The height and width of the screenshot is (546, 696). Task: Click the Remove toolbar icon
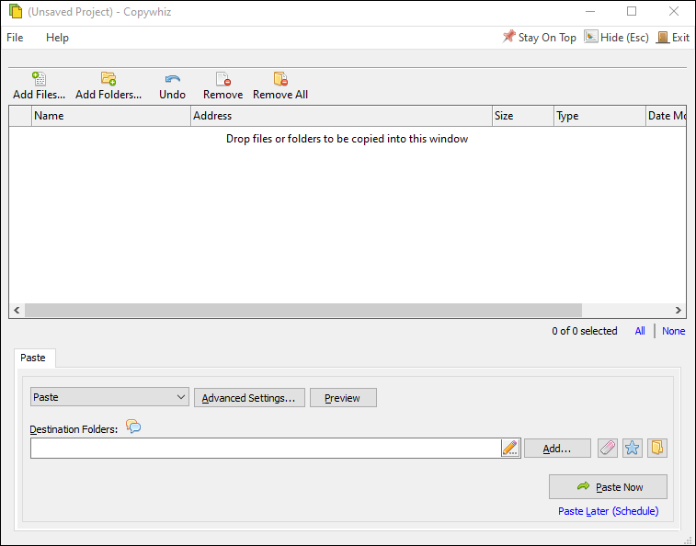click(223, 79)
